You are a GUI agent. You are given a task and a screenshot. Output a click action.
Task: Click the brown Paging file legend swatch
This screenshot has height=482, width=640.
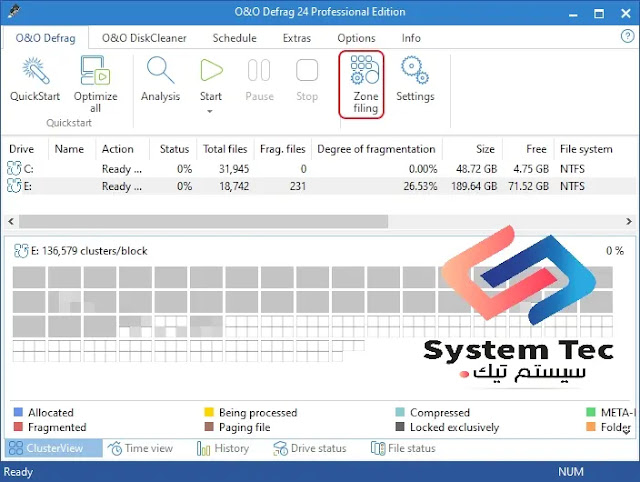click(209, 426)
